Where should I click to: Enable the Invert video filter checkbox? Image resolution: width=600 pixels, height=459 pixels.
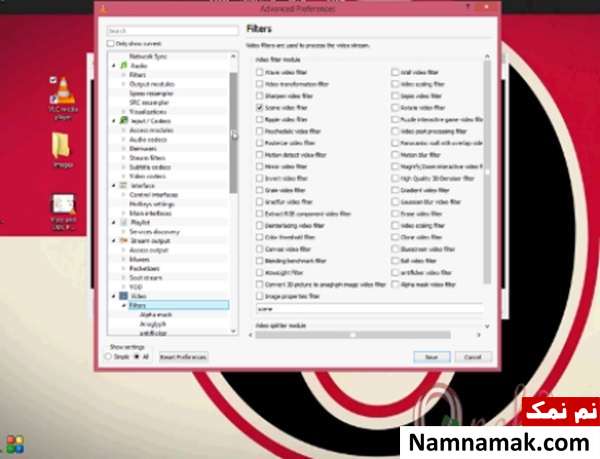[x=260, y=178]
